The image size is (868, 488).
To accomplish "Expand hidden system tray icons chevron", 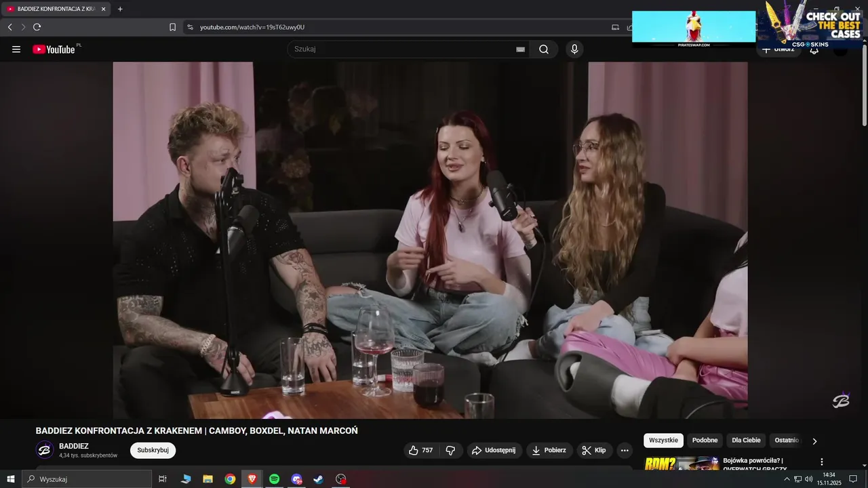I will tap(787, 479).
